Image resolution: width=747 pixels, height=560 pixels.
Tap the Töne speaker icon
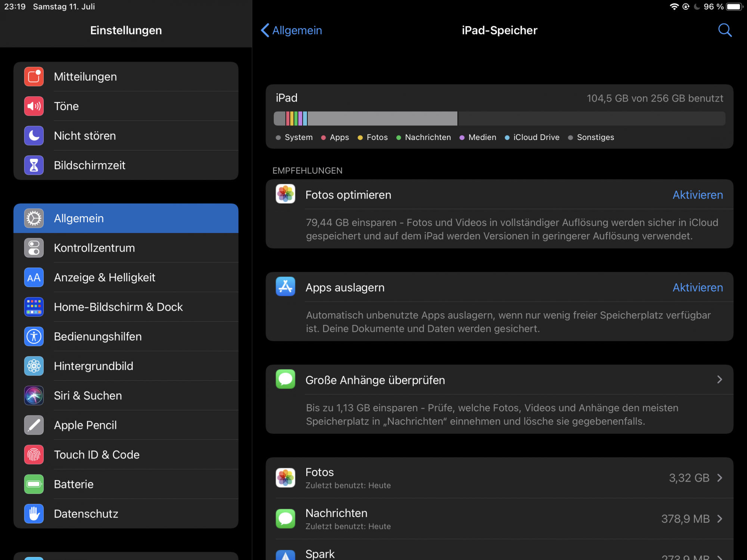[34, 106]
